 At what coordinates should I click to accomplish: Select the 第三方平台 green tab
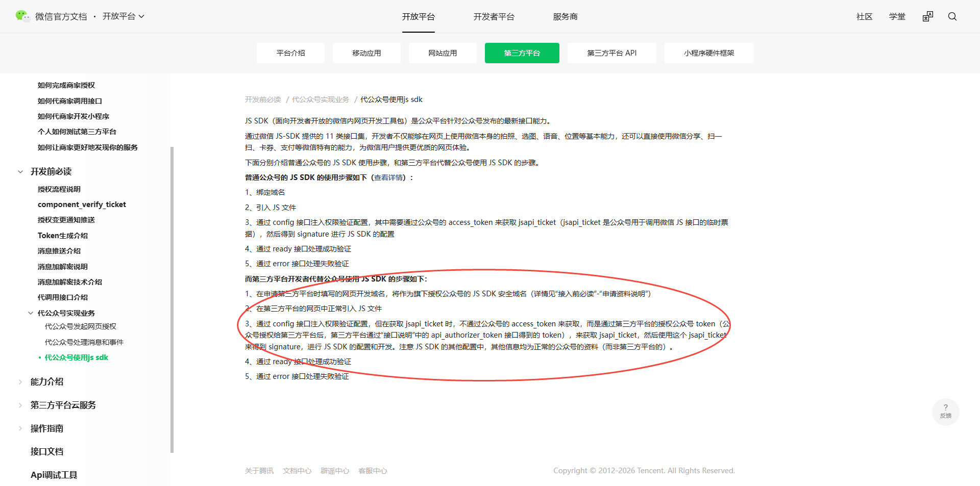point(522,53)
